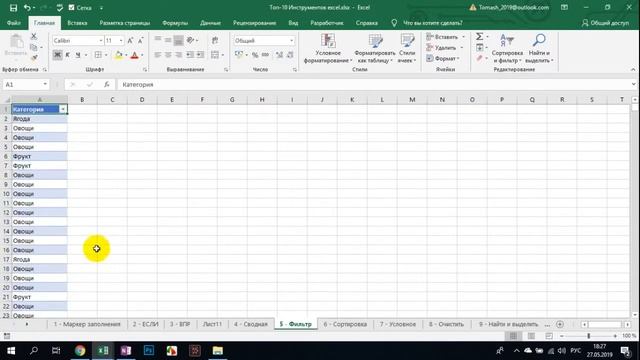Click the Decrease Indent icon
640x360 pixels.
click(x=190, y=55)
